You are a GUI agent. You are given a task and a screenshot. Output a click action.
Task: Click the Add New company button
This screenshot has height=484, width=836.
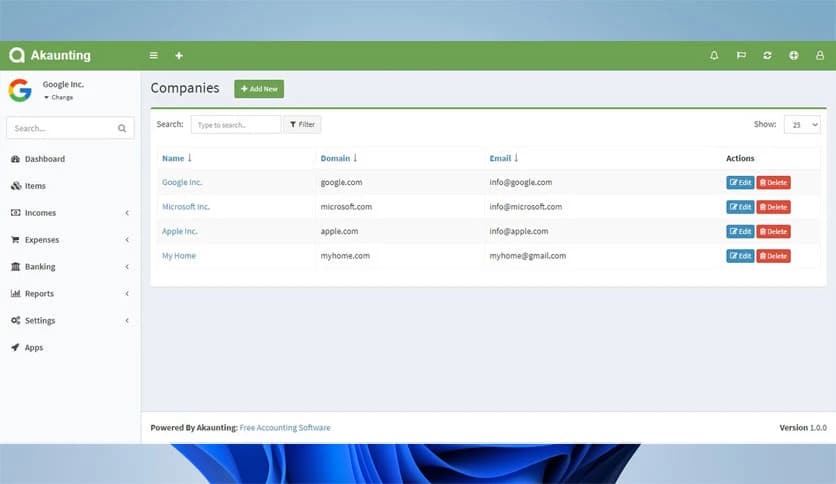point(259,89)
